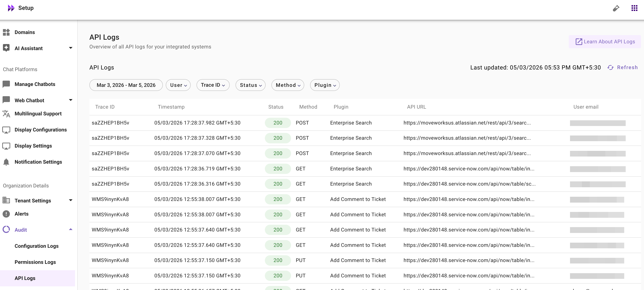Viewport: 644px width, 290px height.
Task: Click the Display Configurations monitor icon
Action: 6,130
